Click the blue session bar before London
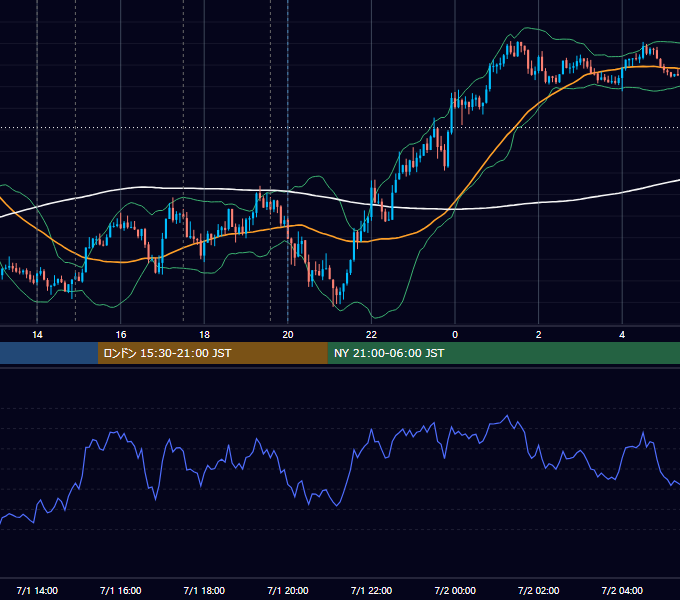The image size is (680, 600). point(49,353)
